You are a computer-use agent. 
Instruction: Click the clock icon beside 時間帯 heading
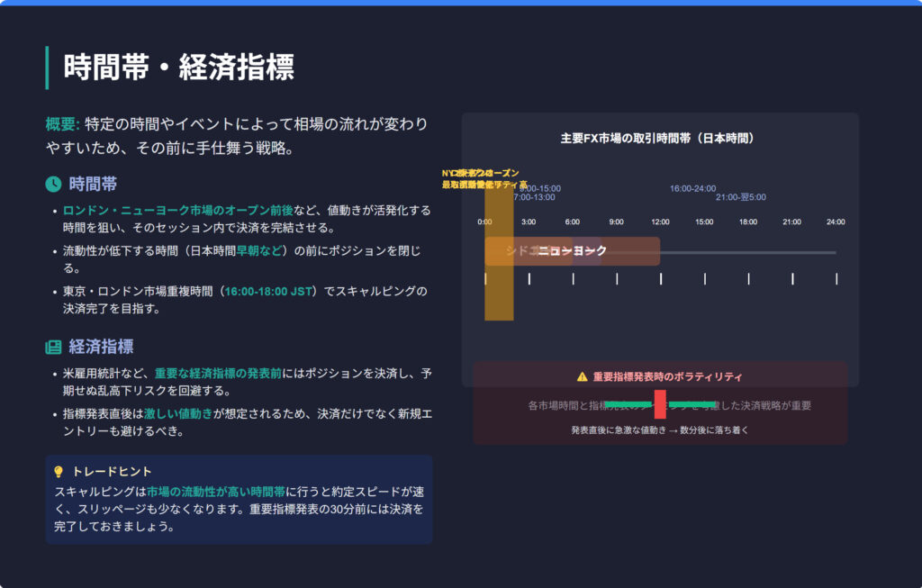point(53,185)
